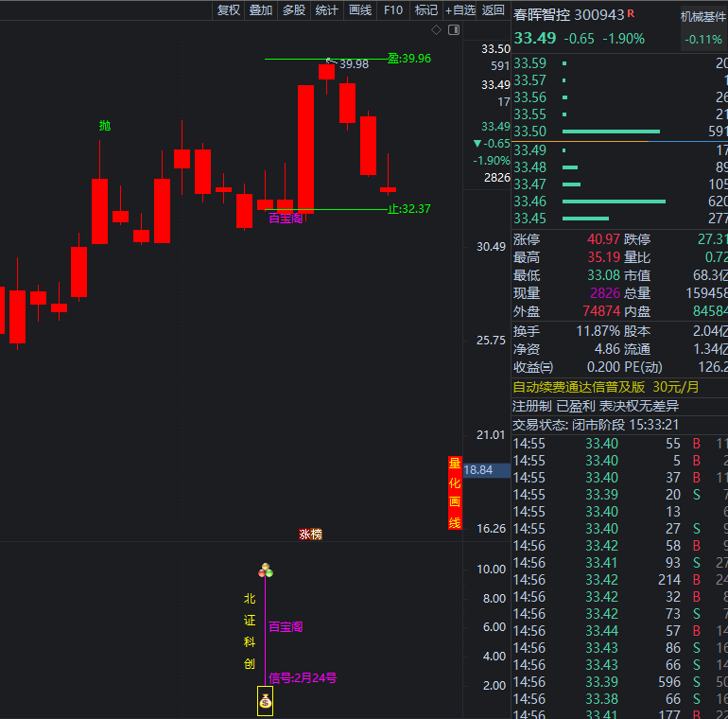Activate the 画线 drawing tool
The height and width of the screenshot is (719, 728).
(x=360, y=10)
